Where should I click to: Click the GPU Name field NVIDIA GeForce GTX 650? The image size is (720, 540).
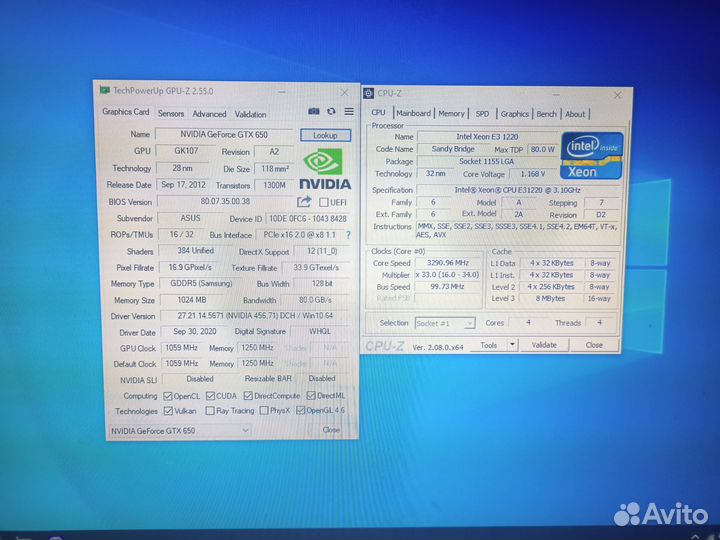click(x=224, y=135)
